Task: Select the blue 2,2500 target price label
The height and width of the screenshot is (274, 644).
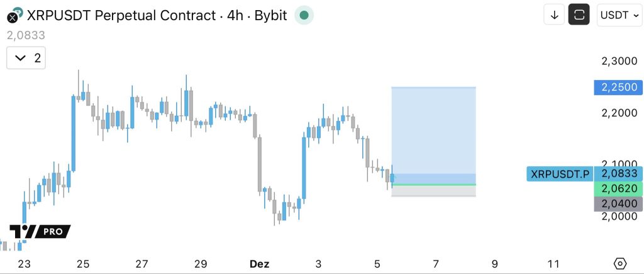Action: 618,87
